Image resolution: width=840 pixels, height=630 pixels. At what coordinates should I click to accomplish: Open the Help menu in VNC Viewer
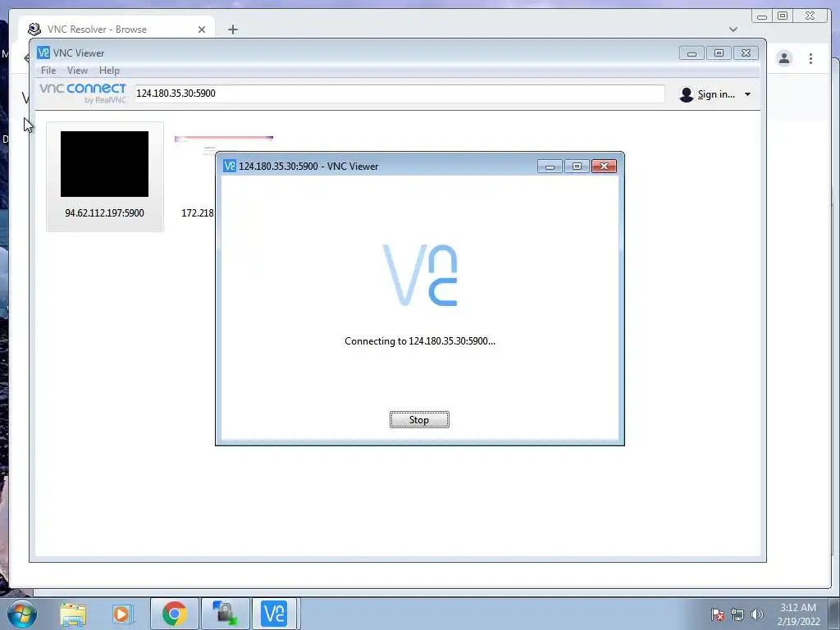click(x=109, y=71)
